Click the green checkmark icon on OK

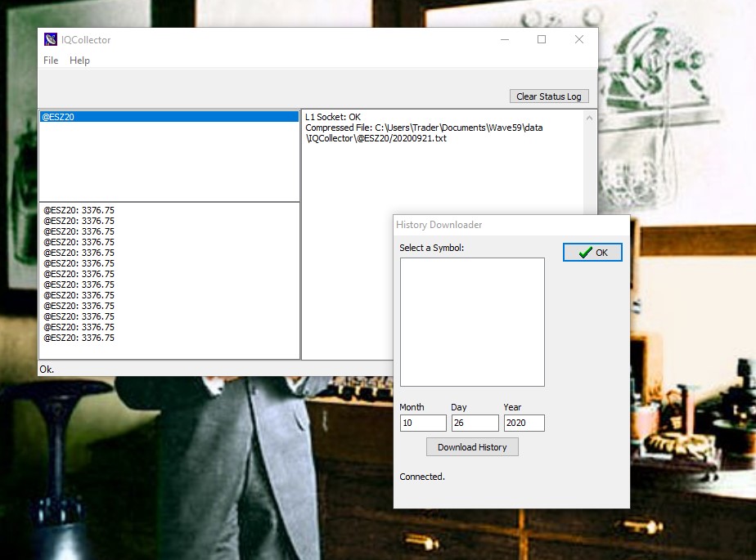click(585, 253)
